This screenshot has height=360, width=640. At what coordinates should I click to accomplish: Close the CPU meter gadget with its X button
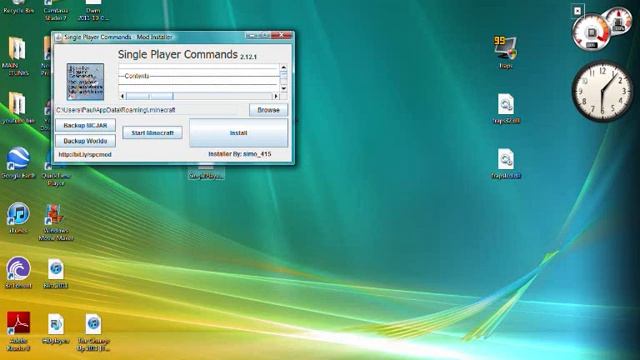click(578, 11)
